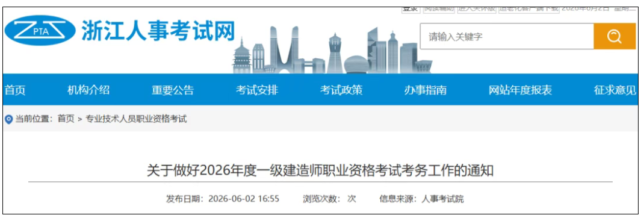This screenshot has width=644, height=218.
Task: Open the 考试政策 navigation item
Action: pos(341,90)
